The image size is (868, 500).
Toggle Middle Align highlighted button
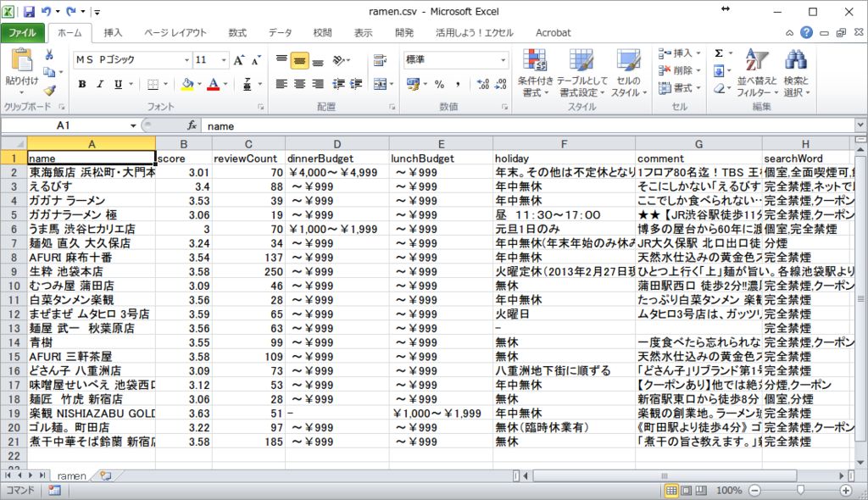point(299,60)
